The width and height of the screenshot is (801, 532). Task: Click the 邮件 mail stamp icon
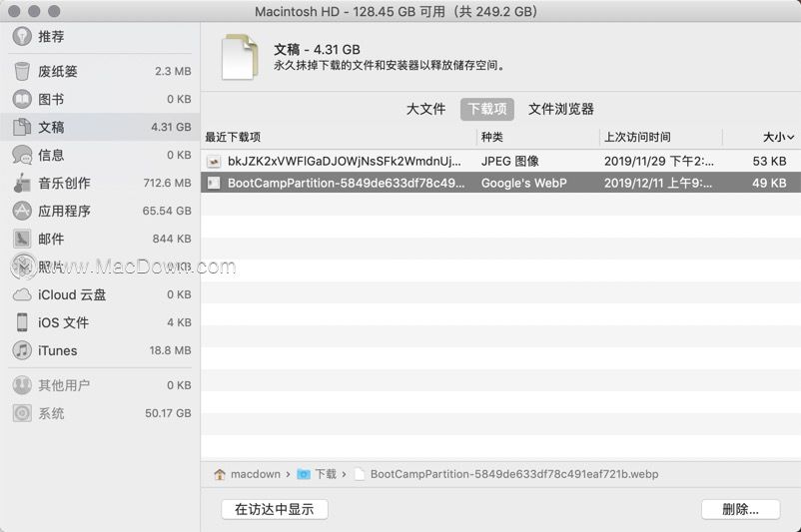tap(22, 239)
